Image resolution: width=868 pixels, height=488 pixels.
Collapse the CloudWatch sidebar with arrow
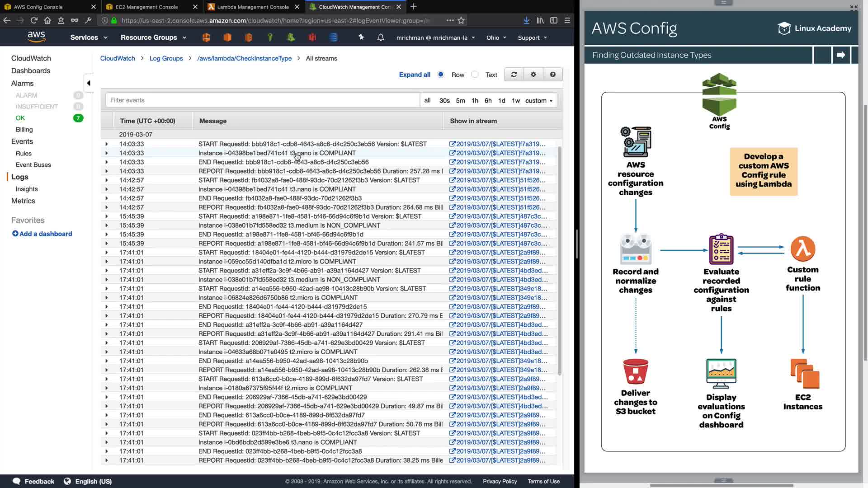point(89,83)
